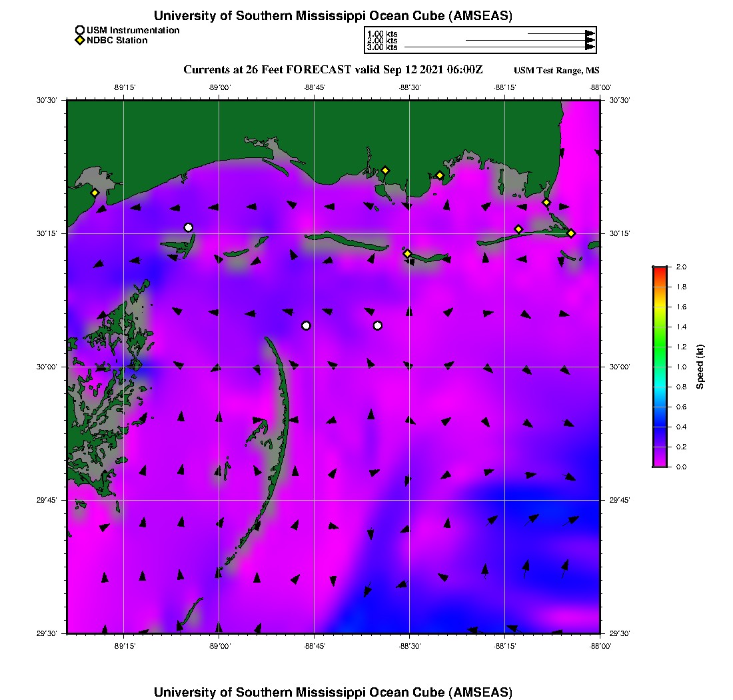Select the easternmost NDBC station diamond on map
Viewport: 733px width, 700px height.
tap(571, 233)
